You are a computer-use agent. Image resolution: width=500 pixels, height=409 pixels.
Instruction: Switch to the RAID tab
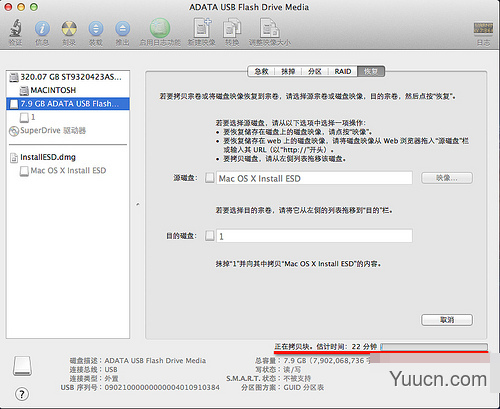[343, 71]
